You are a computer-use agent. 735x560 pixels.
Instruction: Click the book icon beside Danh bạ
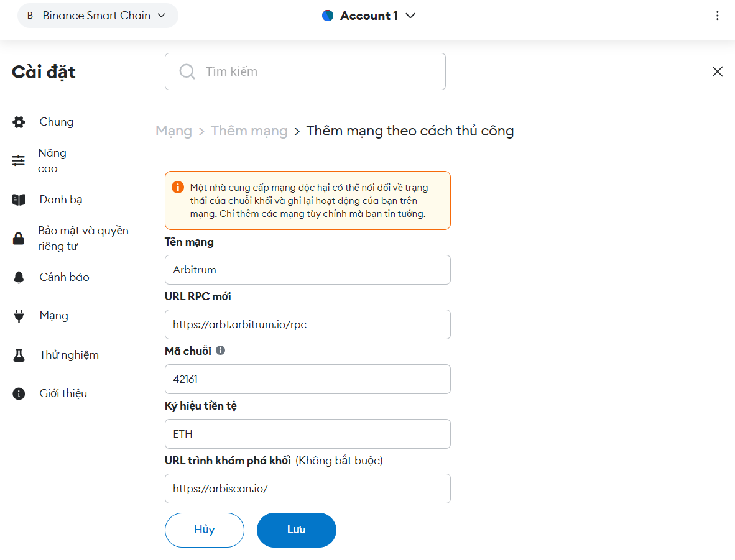(19, 200)
